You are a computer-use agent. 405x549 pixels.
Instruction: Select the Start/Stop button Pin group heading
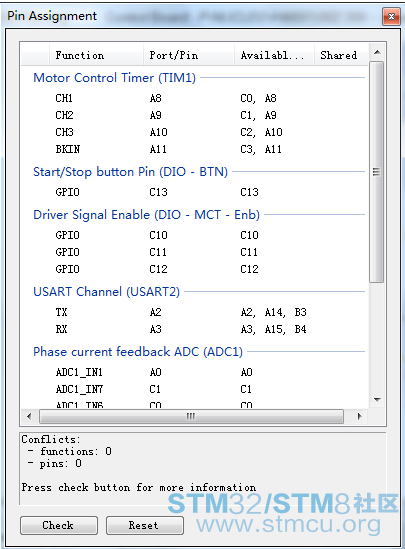click(130, 172)
